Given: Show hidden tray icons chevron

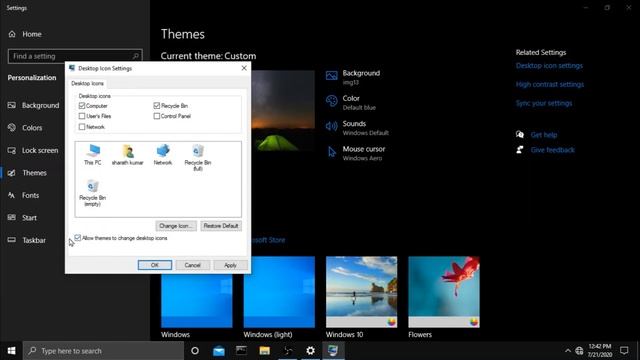Looking at the screenshot, I should pyautogui.click(x=568, y=351).
